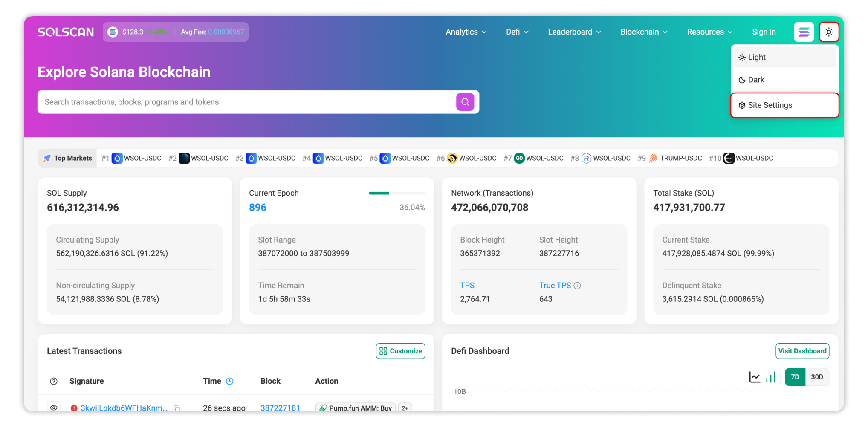Image resolution: width=868 pixels, height=428 pixels.
Task: Click the True TPS info icon
Action: (x=577, y=286)
